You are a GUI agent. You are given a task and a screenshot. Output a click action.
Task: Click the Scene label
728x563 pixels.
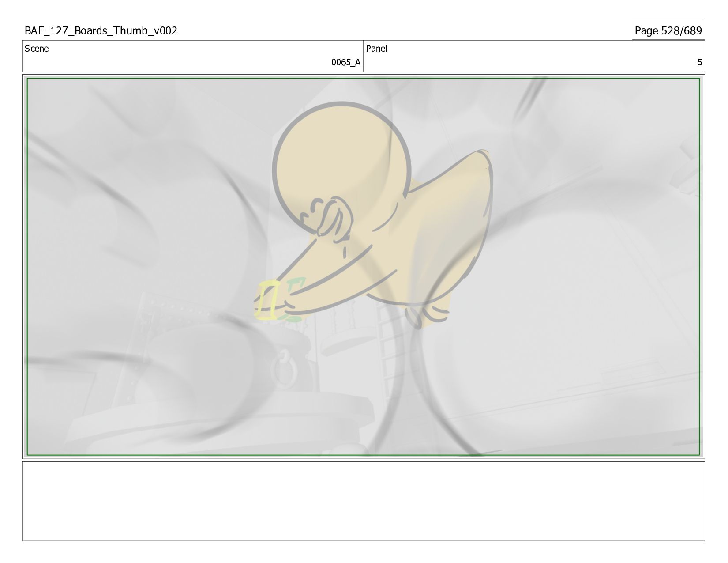pyautogui.click(x=37, y=49)
